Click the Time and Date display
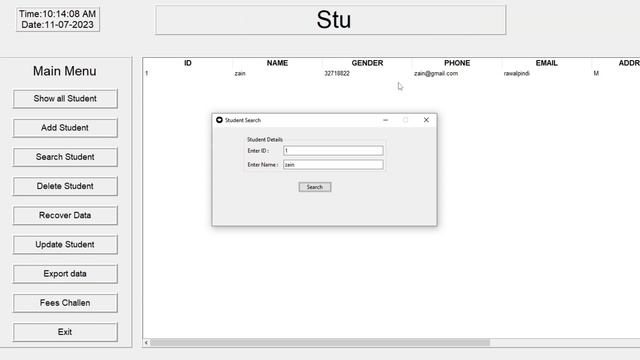Image resolution: width=640 pixels, height=360 pixels. click(58, 19)
